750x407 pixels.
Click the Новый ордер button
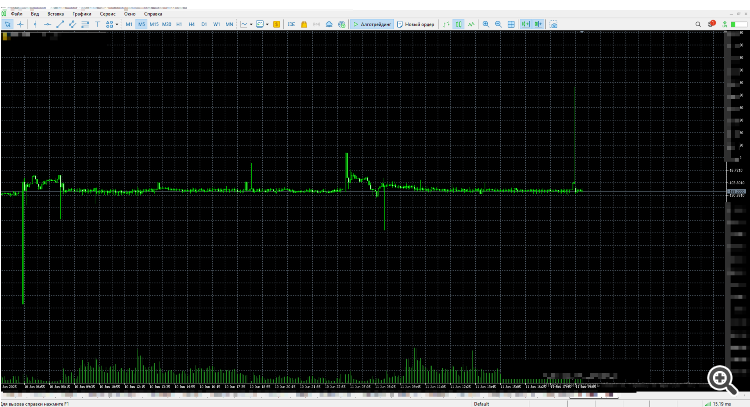pos(415,24)
